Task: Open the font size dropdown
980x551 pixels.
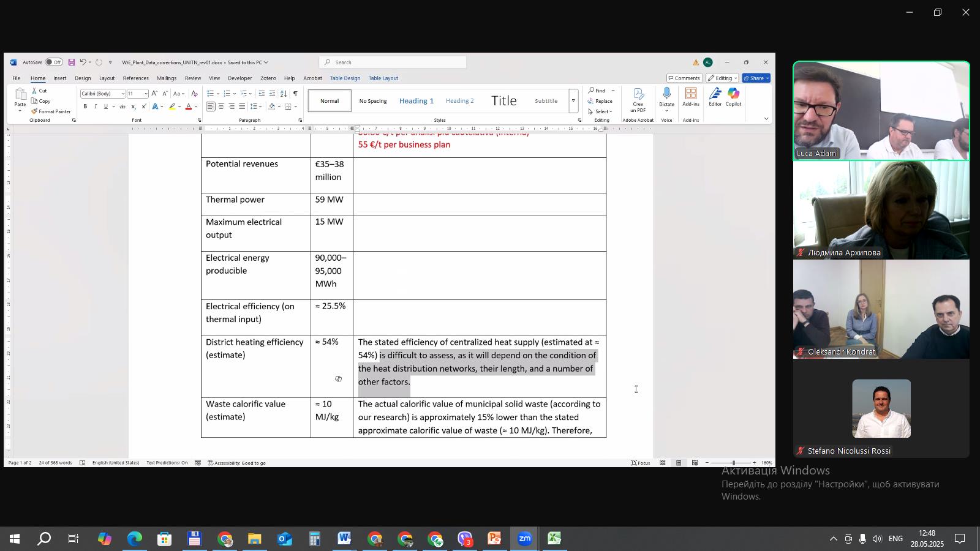Action: click(146, 94)
